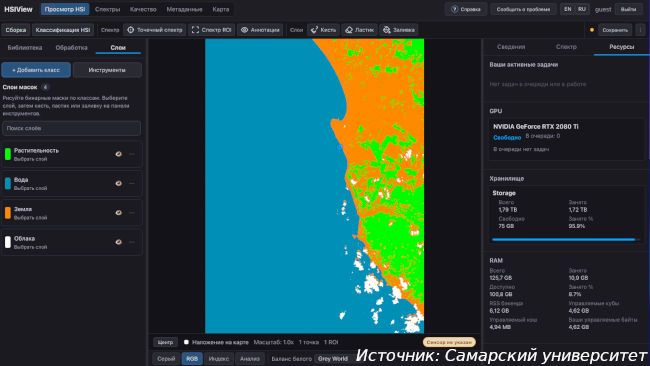650x366 pixels.
Task: Open the options menu for Вода layer
Action: 132,183
